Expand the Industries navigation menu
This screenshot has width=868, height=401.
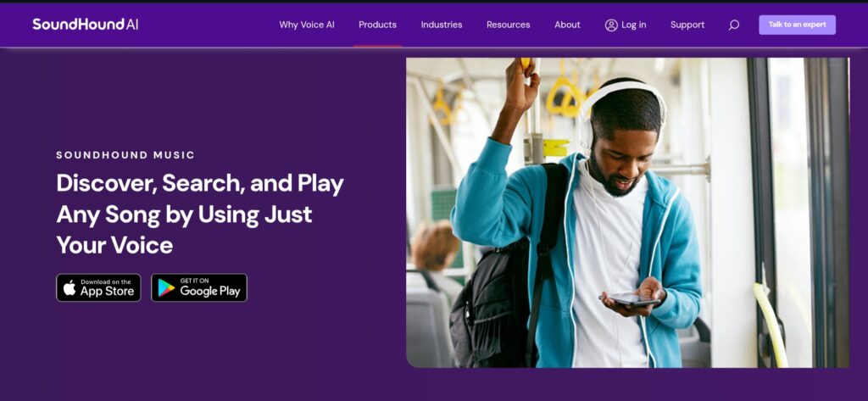[441, 25]
